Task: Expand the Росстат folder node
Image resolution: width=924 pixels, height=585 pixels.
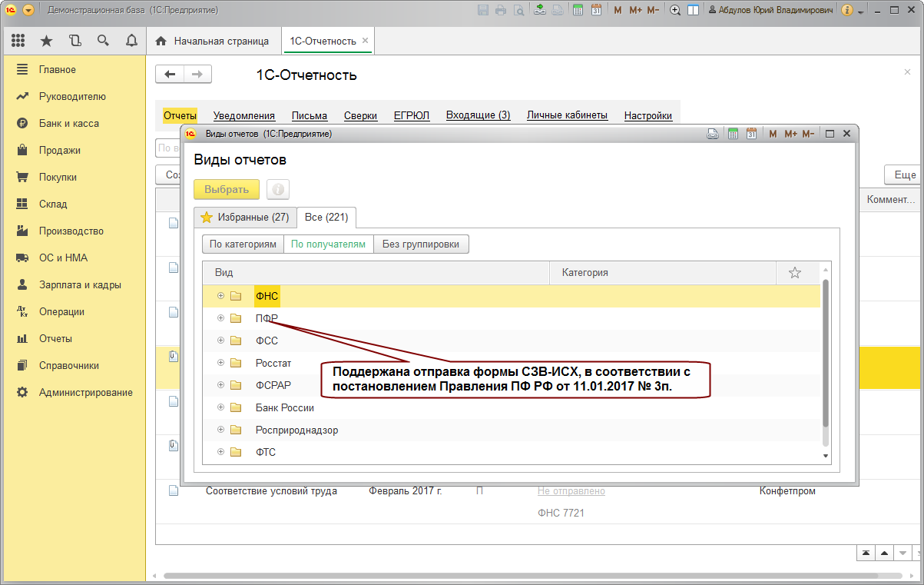Action: [x=220, y=363]
